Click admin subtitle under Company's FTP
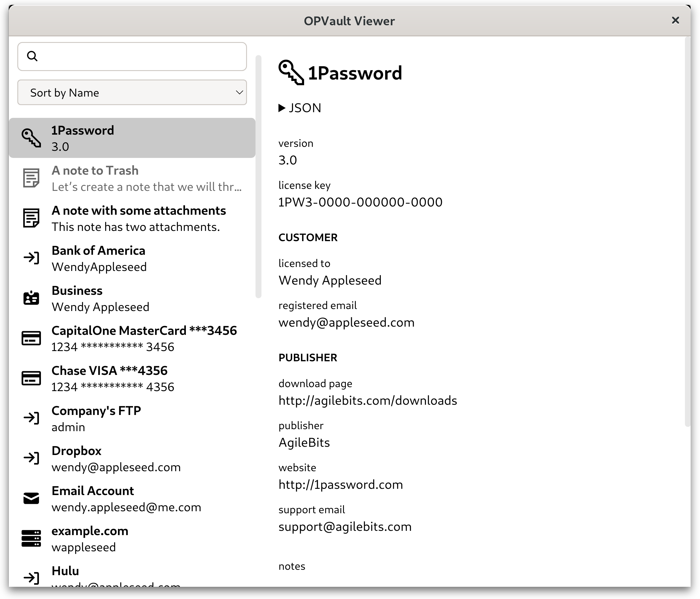Image resolution: width=700 pixels, height=599 pixels. click(x=68, y=427)
